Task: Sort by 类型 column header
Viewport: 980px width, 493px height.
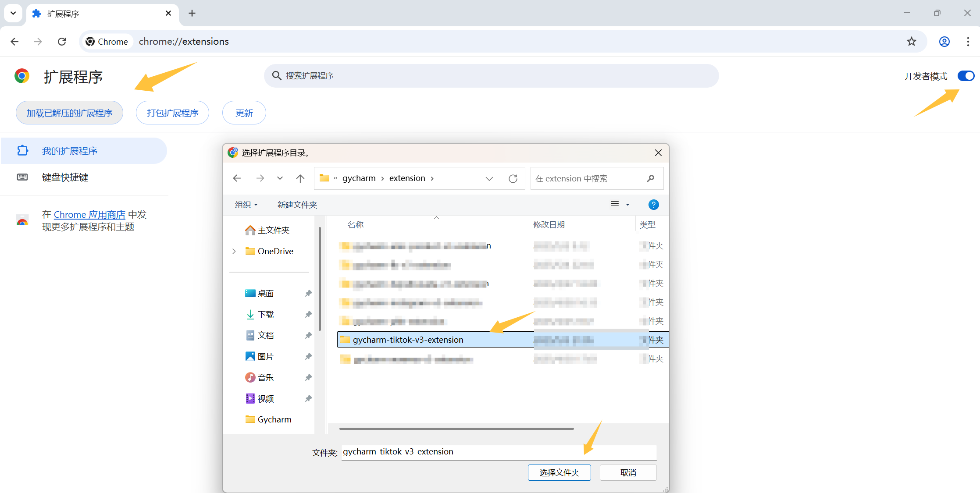Action: pyautogui.click(x=648, y=225)
